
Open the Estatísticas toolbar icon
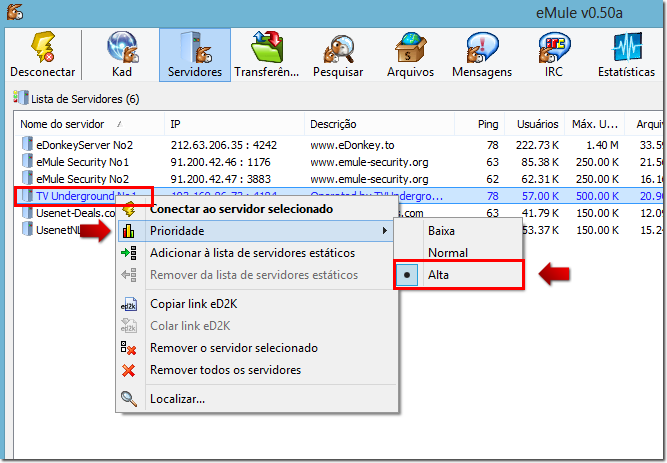point(627,47)
